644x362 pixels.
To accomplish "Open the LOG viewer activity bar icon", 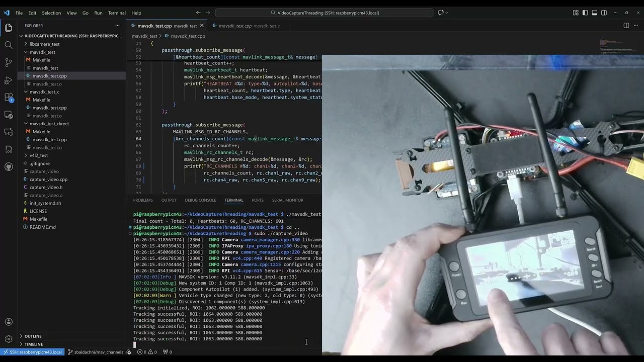I will [9, 149].
